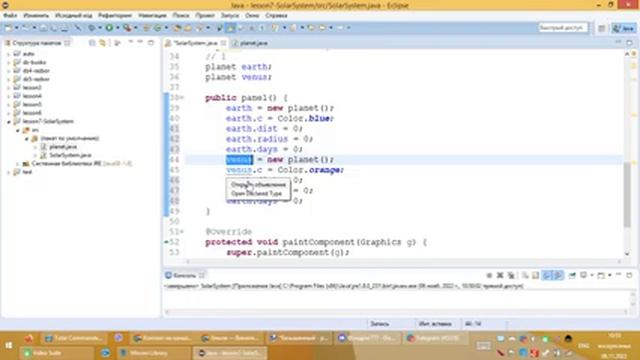The width and height of the screenshot is (640, 360).
Task: Close the SolarSystem.java editor tab
Action: (223, 43)
